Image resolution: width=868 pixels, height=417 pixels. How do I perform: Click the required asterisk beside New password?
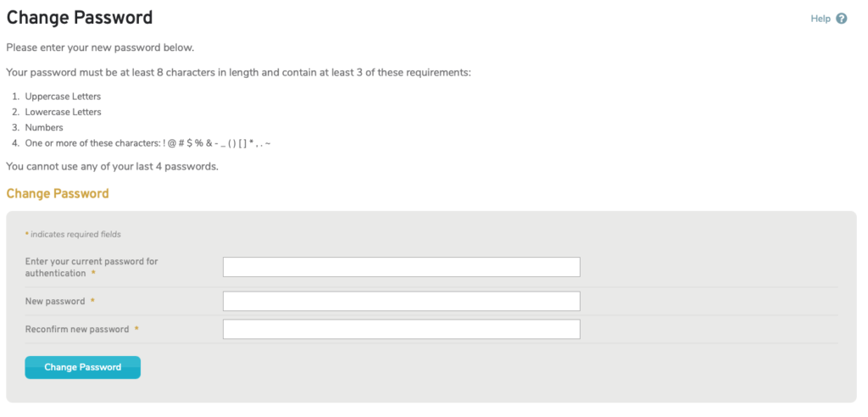(x=92, y=301)
